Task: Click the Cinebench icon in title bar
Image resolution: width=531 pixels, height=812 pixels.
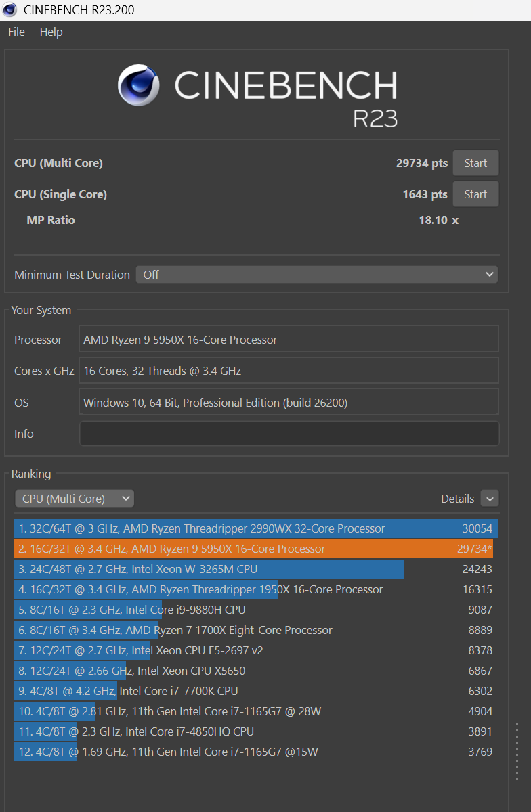Action: pos(10,9)
